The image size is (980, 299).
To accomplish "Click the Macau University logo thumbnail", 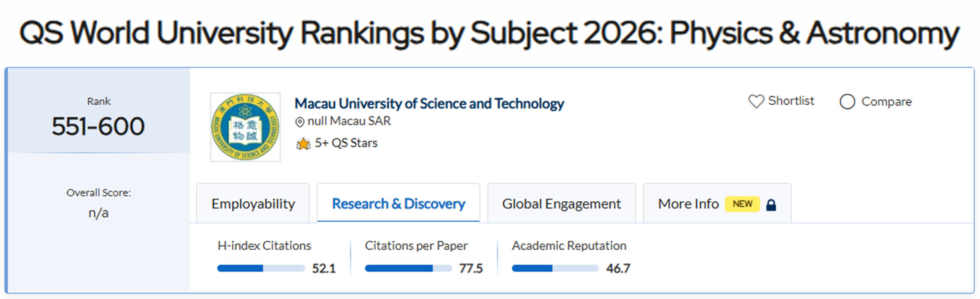I will tap(245, 127).
